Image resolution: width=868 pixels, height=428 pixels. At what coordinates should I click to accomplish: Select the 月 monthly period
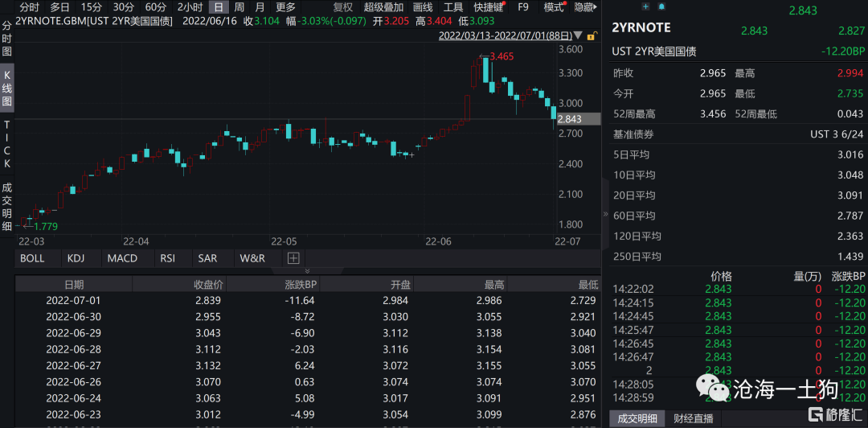coord(260,8)
